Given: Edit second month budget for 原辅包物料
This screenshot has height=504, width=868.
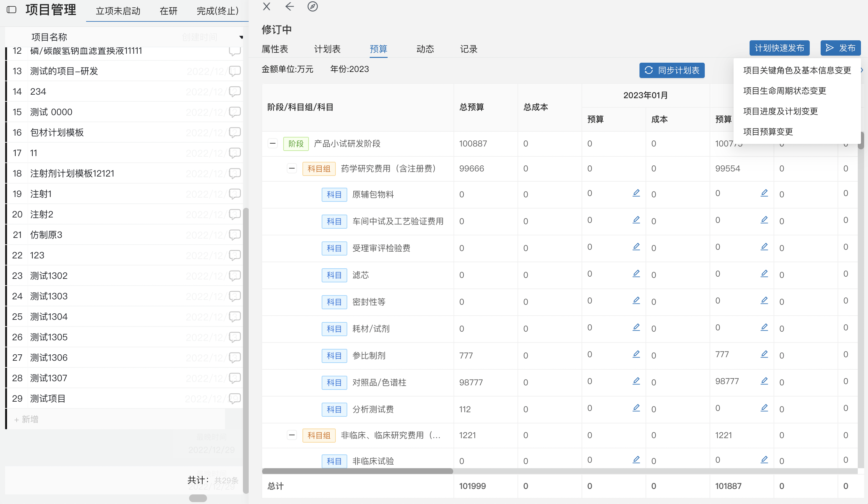Looking at the screenshot, I should coord(764,193).
